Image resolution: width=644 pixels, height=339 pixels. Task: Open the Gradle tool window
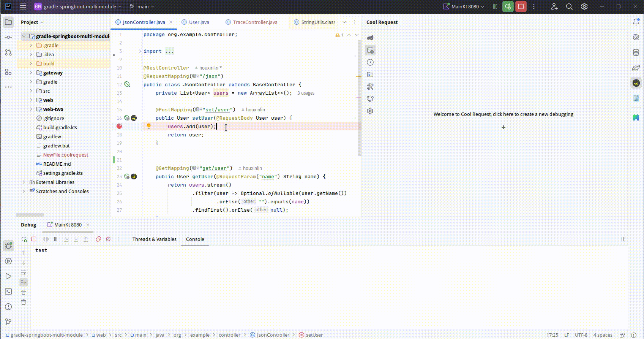636,68
